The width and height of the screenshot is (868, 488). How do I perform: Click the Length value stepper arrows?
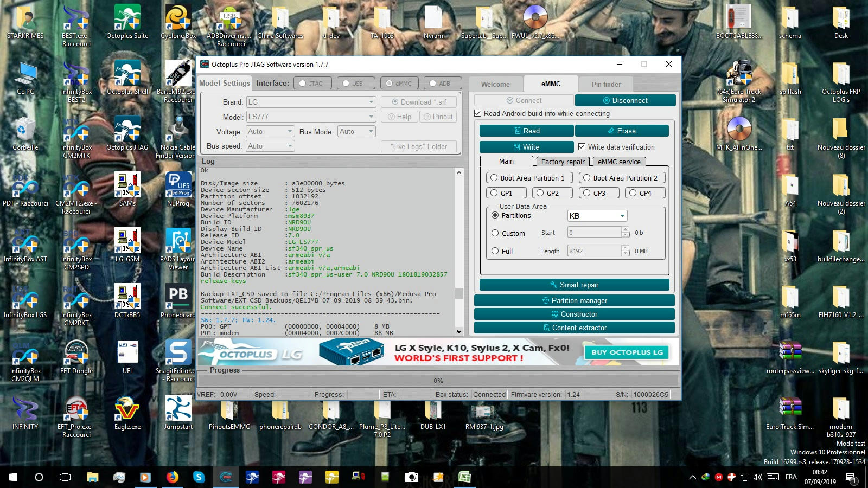pos(626,251)
